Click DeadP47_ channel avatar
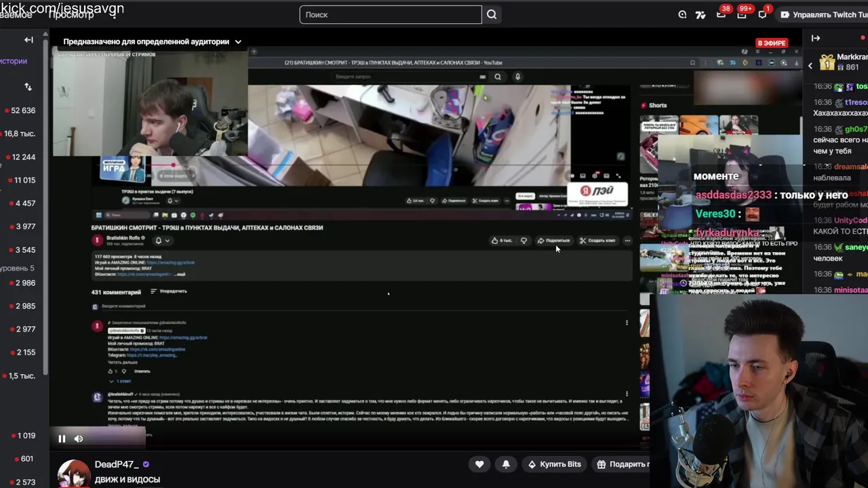 tap(74, 474)
